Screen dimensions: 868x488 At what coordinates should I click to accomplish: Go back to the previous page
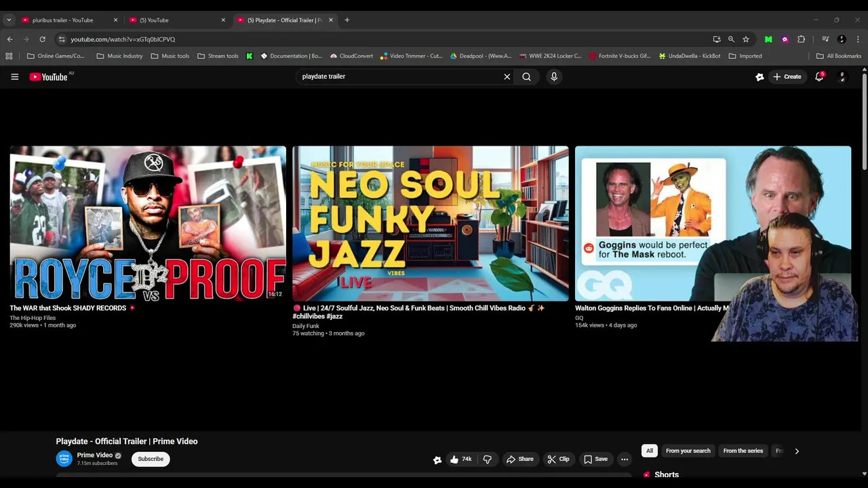point(9,39)
